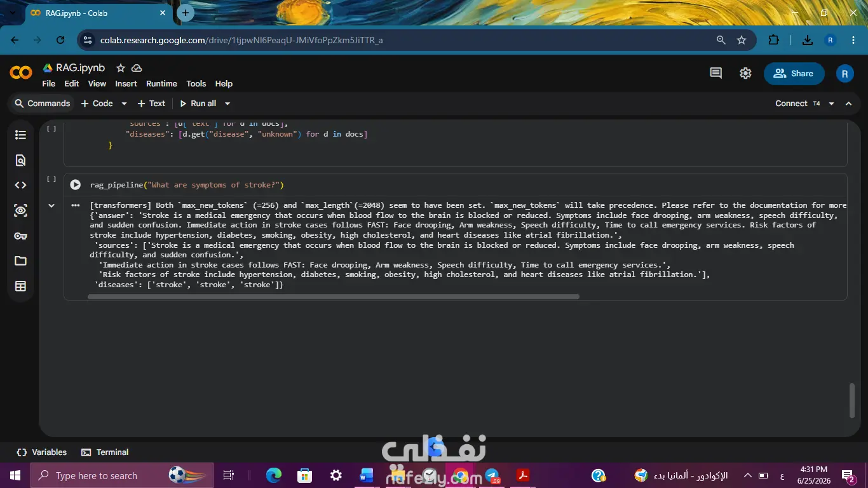Open the table icon sidebar panel
Viewport: 868px width, 488px height.
click(20, 287)
